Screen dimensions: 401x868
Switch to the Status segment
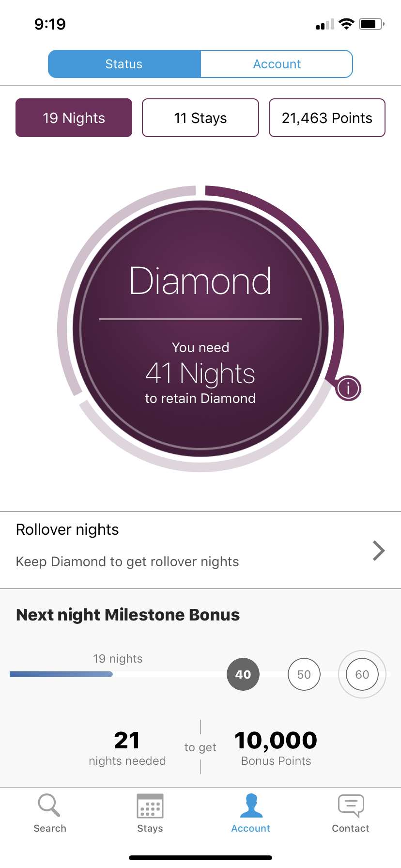(x=124, y=64)
